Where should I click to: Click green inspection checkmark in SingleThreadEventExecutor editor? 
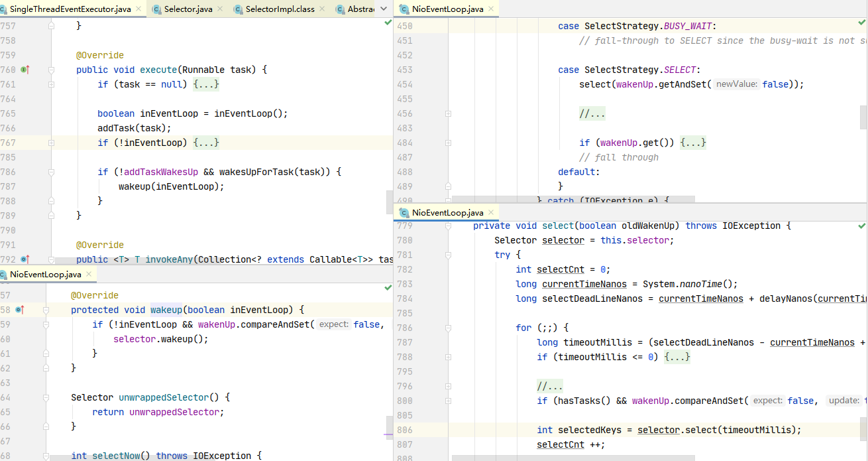[388, 23]
